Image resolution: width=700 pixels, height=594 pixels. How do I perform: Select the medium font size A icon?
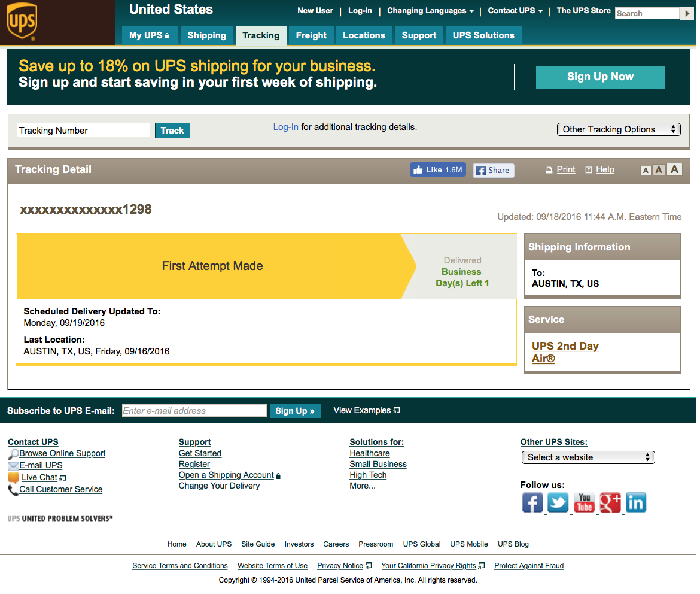(x=659, y=170)
